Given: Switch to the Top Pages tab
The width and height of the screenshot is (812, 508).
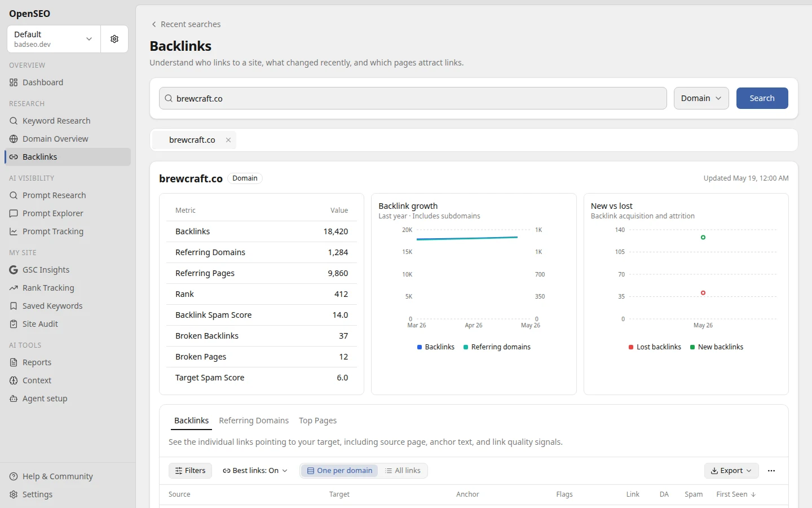Looking at the screenshot, I should point(318,421).
